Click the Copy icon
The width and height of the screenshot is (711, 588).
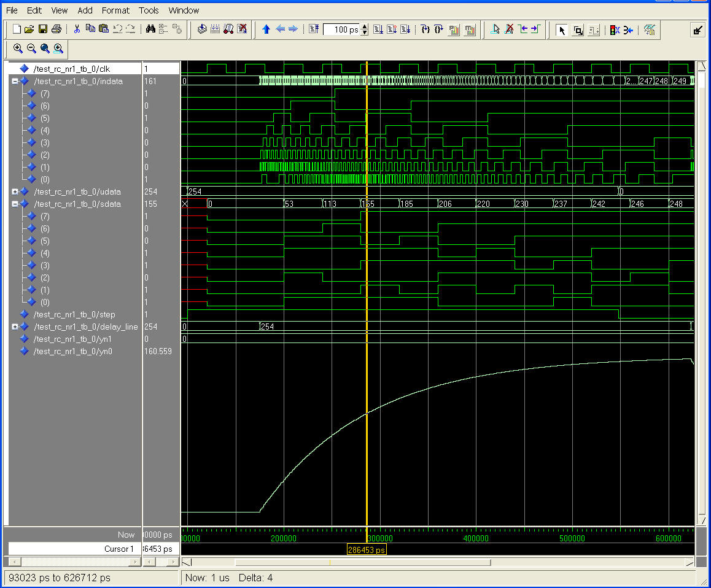(x=90, y=29)
